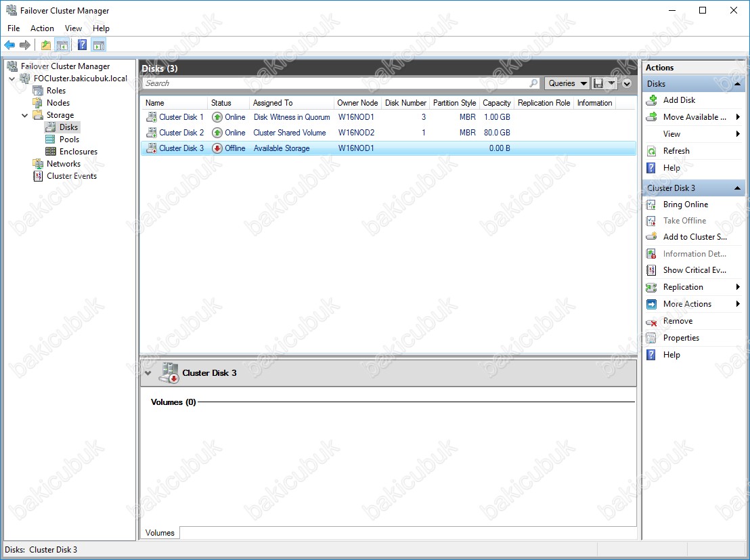Click the Refresh icon in Actions pane
Viewport: 750px width, 560px height.
point(651,151)
